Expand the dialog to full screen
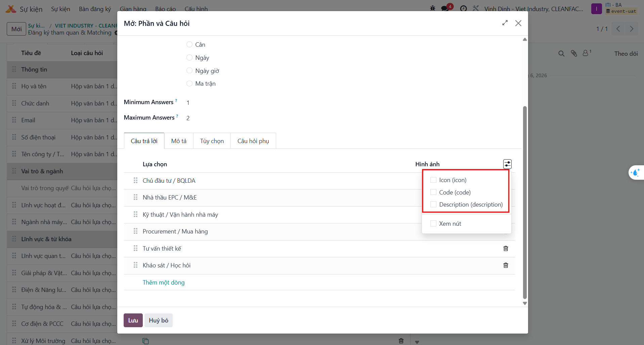The width and height of the screenshot is (644, 345). point(505,23)
